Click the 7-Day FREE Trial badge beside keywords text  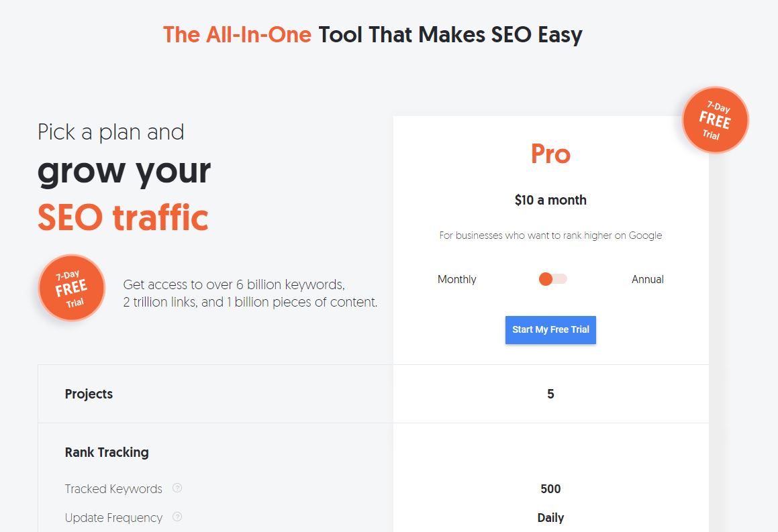[71, 288]
